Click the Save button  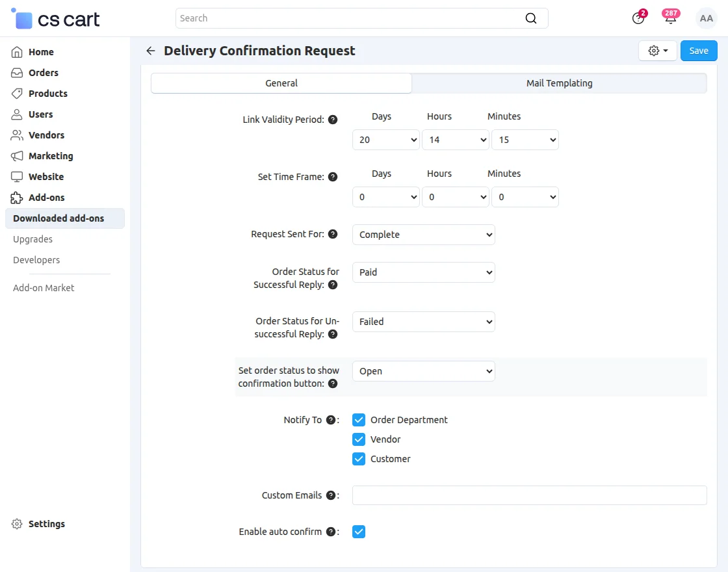pyautogui.click(x=698, y=50)
